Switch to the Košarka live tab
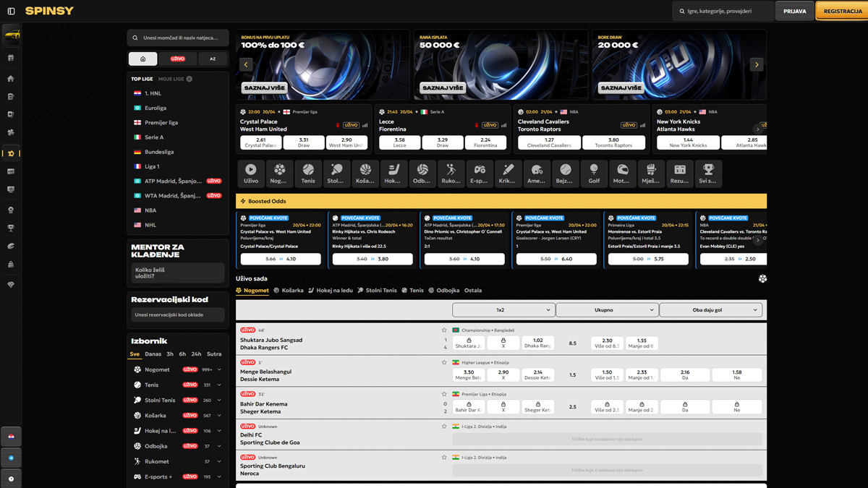 coord(289,291)
